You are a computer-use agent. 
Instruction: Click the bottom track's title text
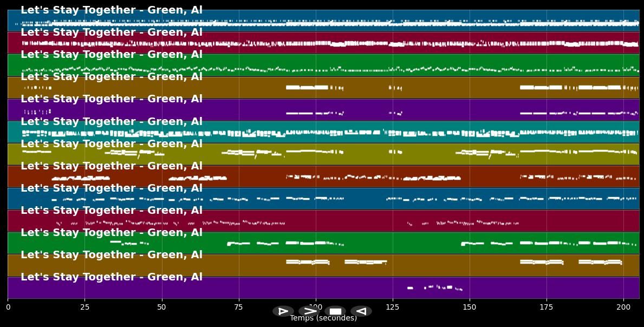(x=111, y=277)
